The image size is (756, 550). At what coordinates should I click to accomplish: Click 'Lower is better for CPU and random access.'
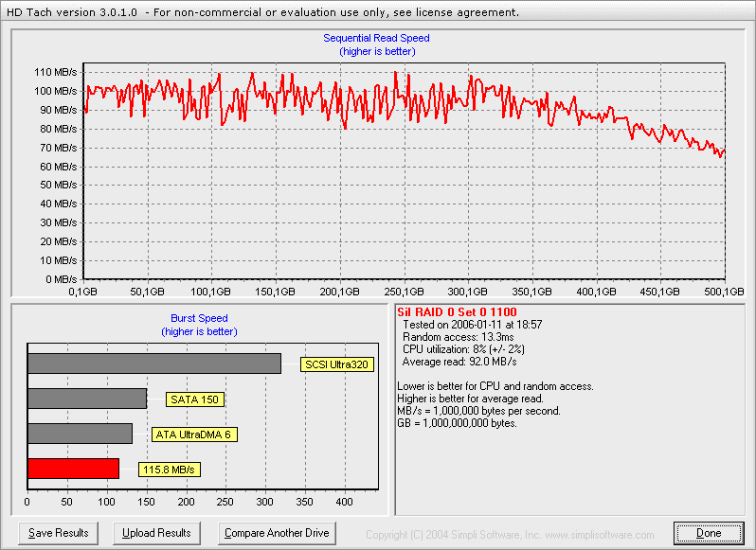pos(495,386)
